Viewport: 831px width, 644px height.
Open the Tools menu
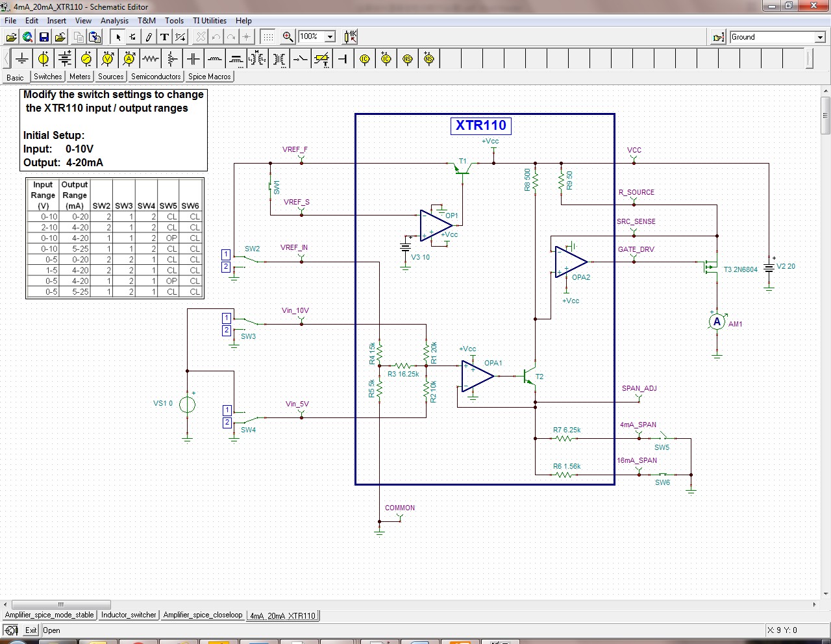click(174, 21)
